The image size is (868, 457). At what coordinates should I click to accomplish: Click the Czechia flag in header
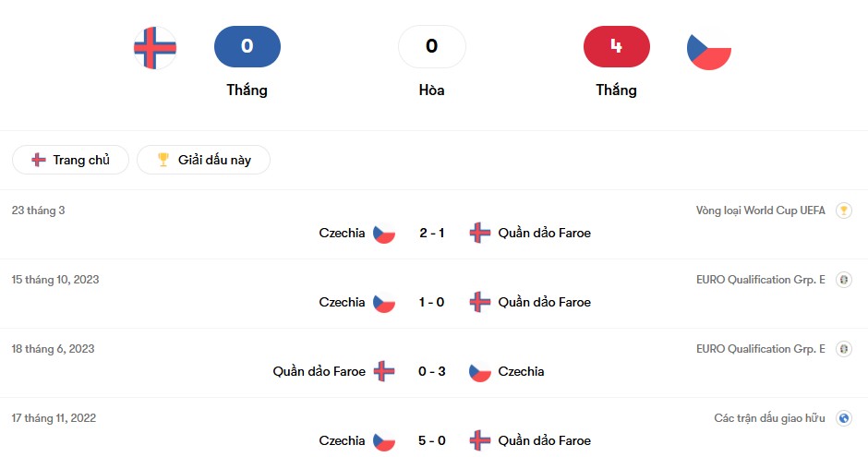(x=709, y=50)
